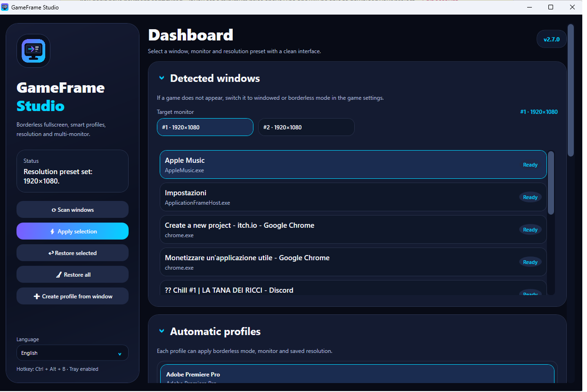Screen dimensions: 587x392
Task: Click the main dashboard vertical scrollbar
Action: click(x=571, y=90)
